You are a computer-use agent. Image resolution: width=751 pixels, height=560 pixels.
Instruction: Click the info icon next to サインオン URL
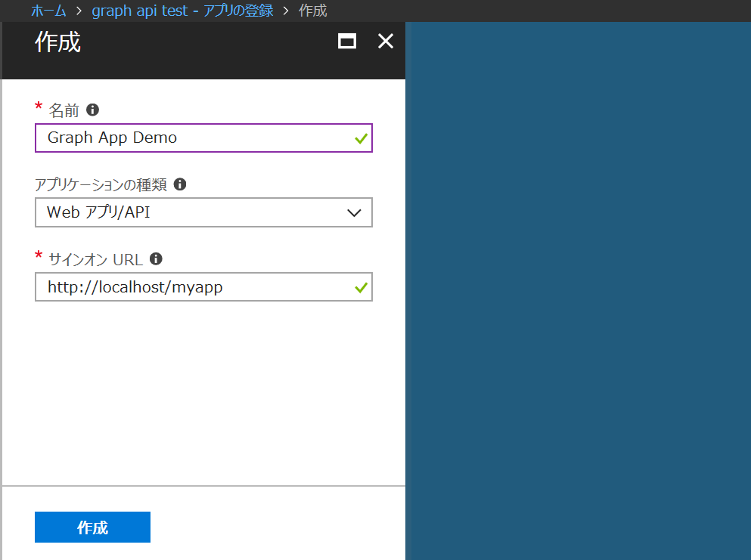156,259
